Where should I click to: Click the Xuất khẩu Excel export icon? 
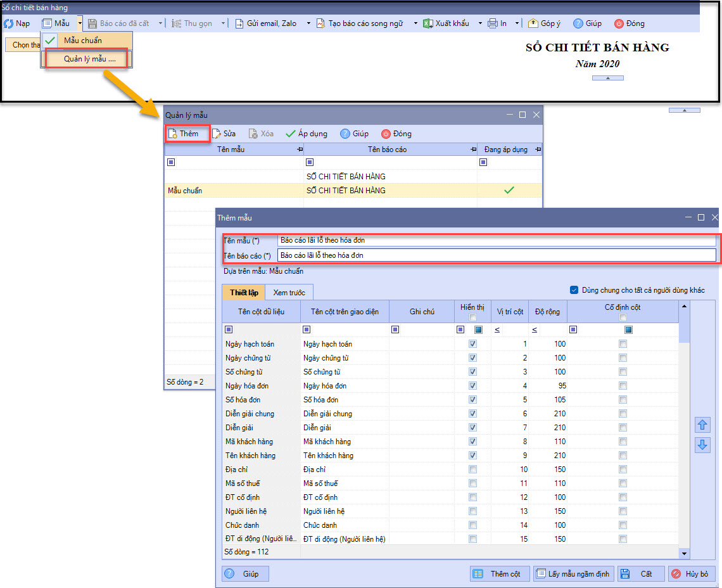click(427, 23)
